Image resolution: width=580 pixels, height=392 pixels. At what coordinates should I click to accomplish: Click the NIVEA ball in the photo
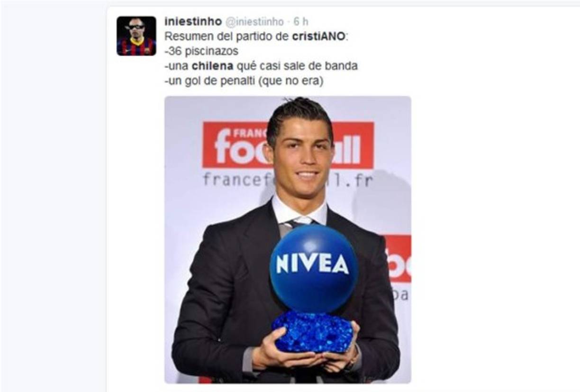[314, 268]
